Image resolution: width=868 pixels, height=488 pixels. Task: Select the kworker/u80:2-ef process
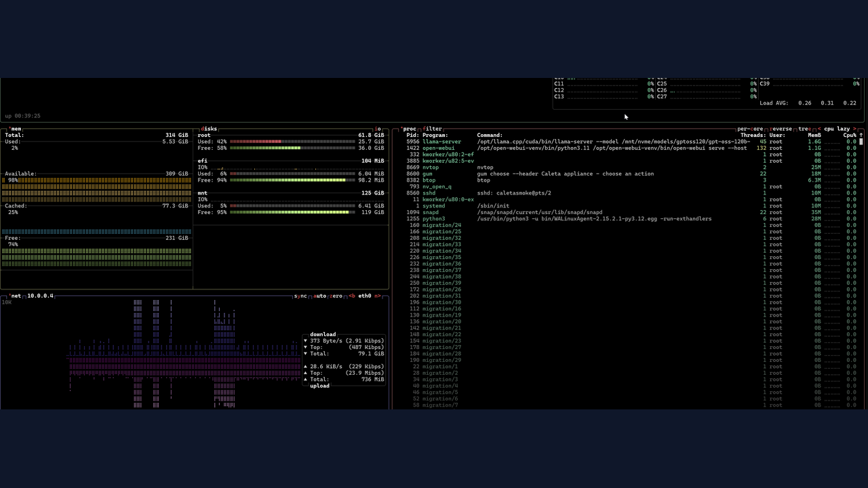pos(631,155)
